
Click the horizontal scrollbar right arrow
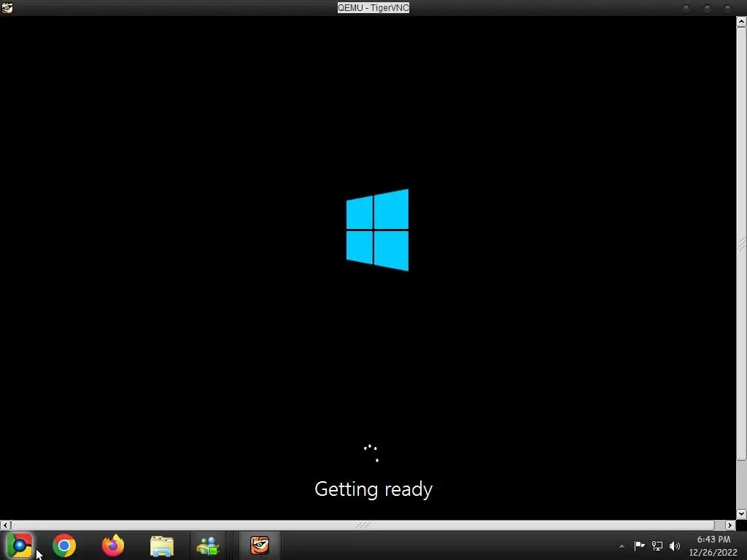point(730,525)
